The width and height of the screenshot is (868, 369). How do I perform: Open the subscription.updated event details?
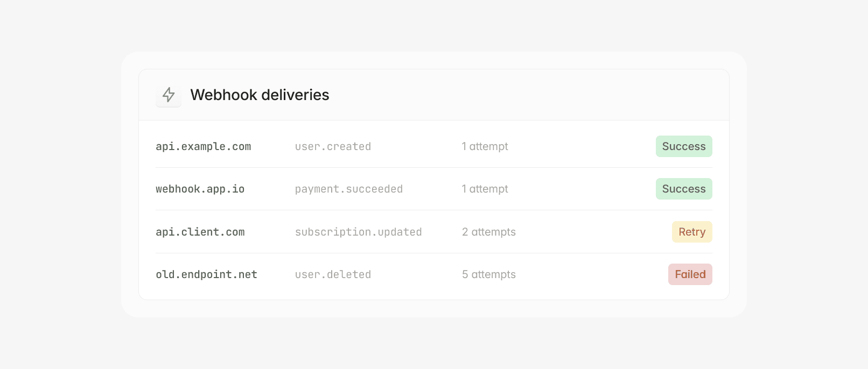358,232
